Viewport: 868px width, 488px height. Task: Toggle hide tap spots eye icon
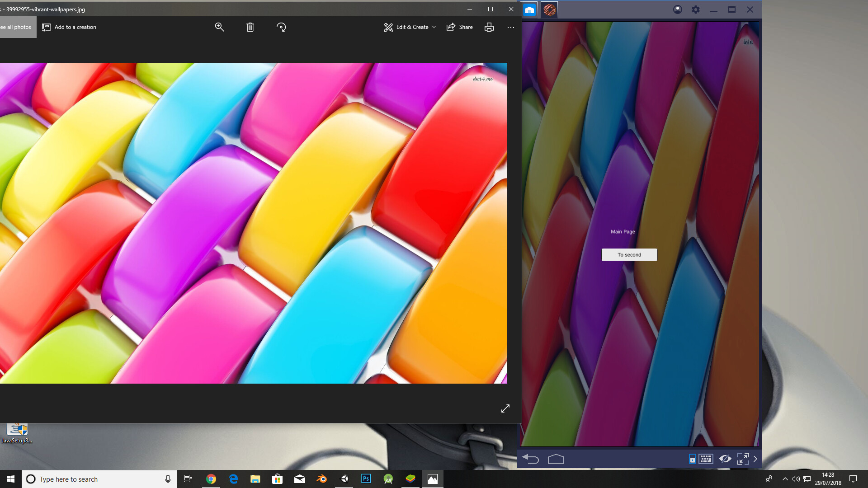(725, 459)
